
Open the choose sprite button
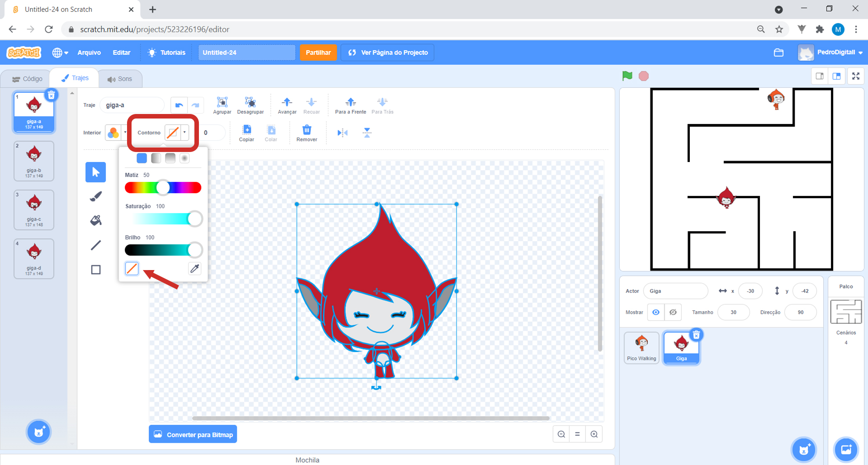[x=804, y=450]
